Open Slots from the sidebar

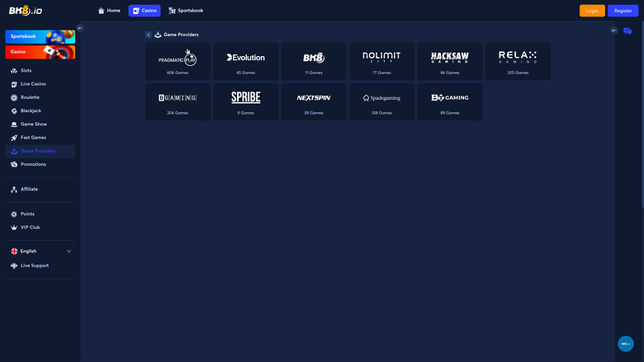click(x=26, y=71)
